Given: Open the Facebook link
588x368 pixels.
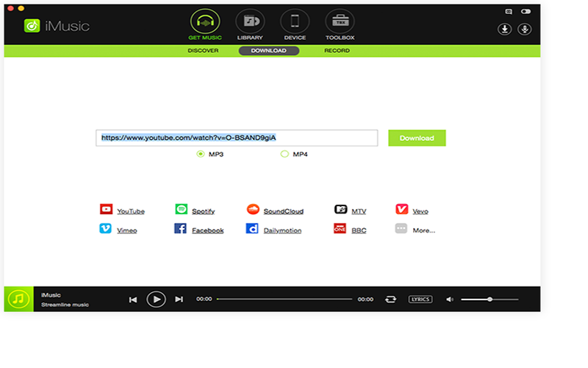Looking at the screenshot, I should (x=208, y=230).
